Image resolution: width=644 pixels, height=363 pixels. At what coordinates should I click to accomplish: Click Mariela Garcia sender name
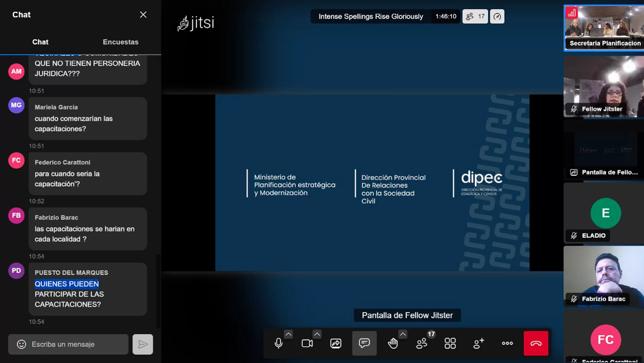56,107
